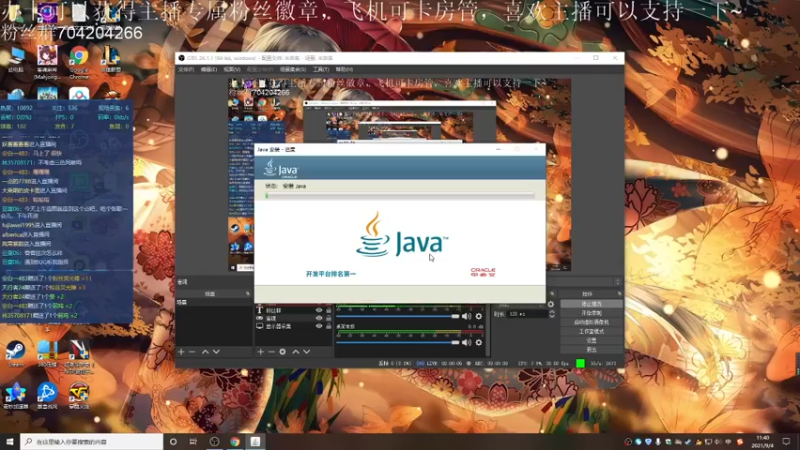Toggle visibility of the text source

point(319,310)
